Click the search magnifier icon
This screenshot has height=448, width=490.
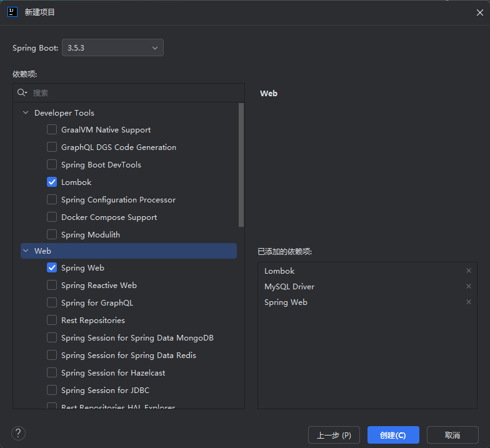tap(22, 92)
